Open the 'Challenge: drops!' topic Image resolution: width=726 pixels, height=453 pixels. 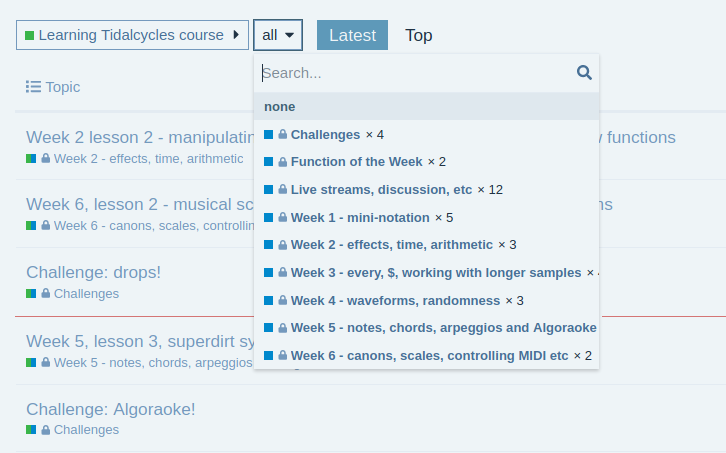pyautogui.click(x=94, y=272)
